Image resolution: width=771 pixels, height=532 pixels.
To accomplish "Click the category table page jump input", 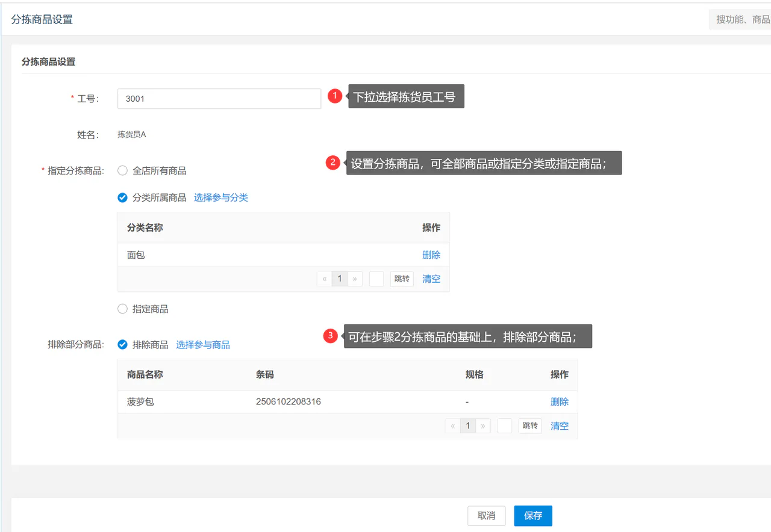I will pyautogui.click(x=376, y=279).
